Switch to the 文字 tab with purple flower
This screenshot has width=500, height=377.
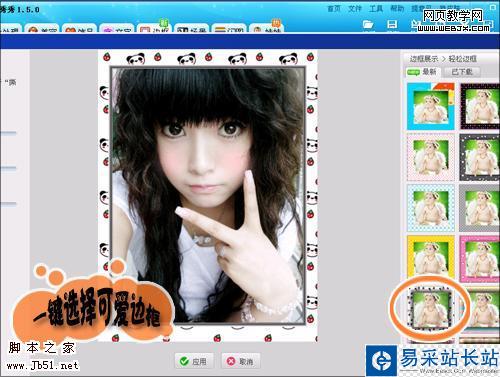click(117, 29)
